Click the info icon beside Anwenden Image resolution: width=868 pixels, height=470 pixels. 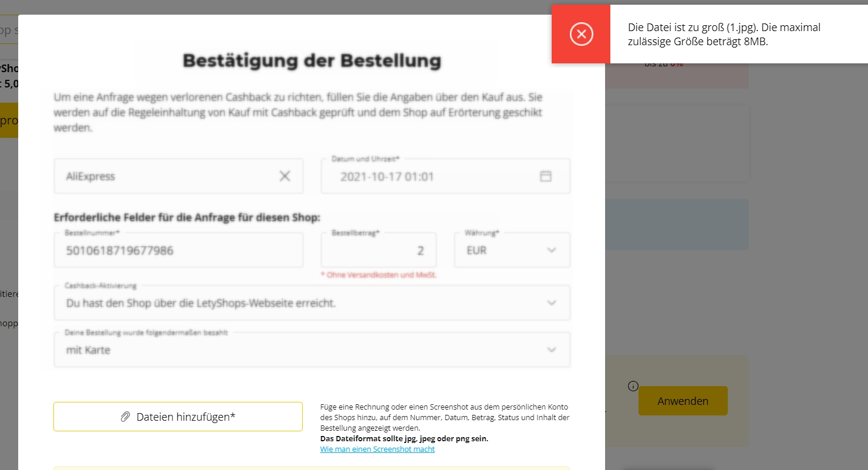click(633, 386)
